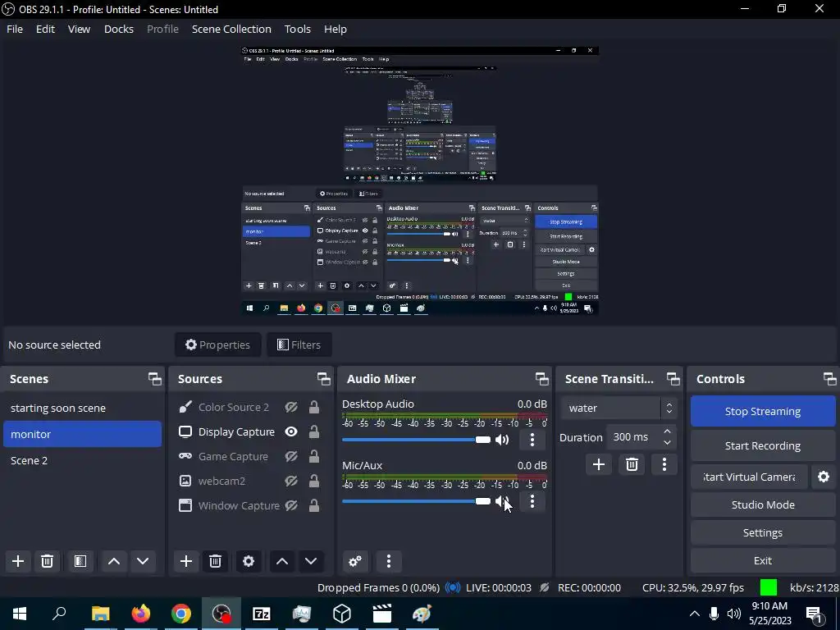Open scene filters icon in Scenes toolbar

[x=80, y=561]
